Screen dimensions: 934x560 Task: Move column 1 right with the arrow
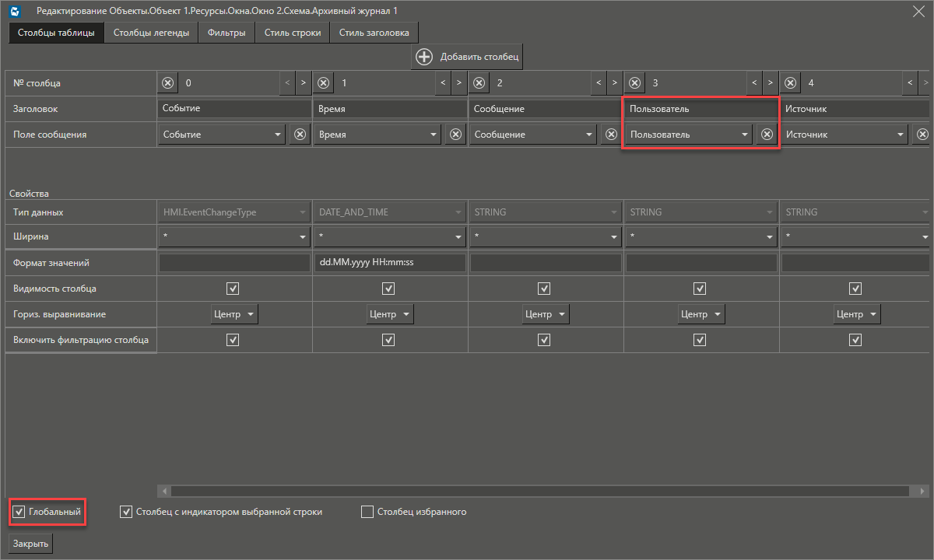click(459, 82)
